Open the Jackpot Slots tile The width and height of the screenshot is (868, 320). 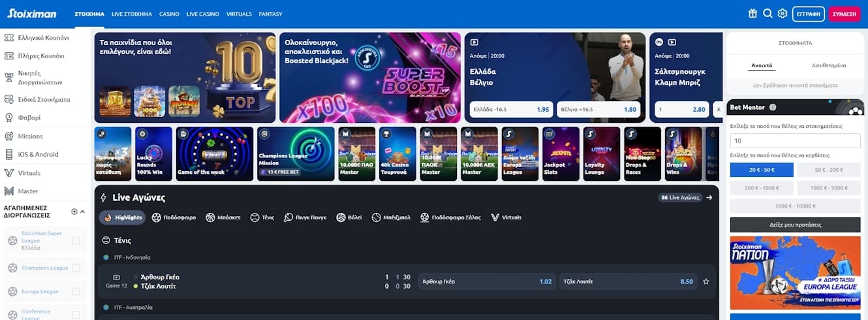point(561,153)
